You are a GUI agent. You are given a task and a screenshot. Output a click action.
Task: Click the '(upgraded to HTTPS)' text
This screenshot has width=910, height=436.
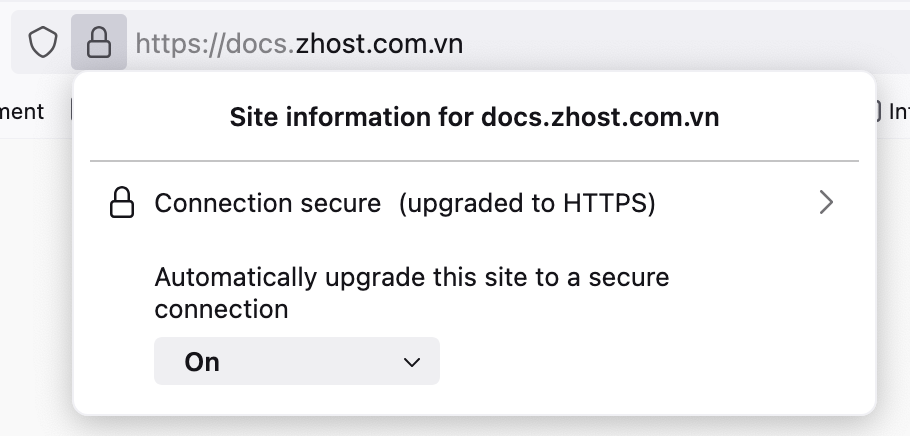coord(527,204)
